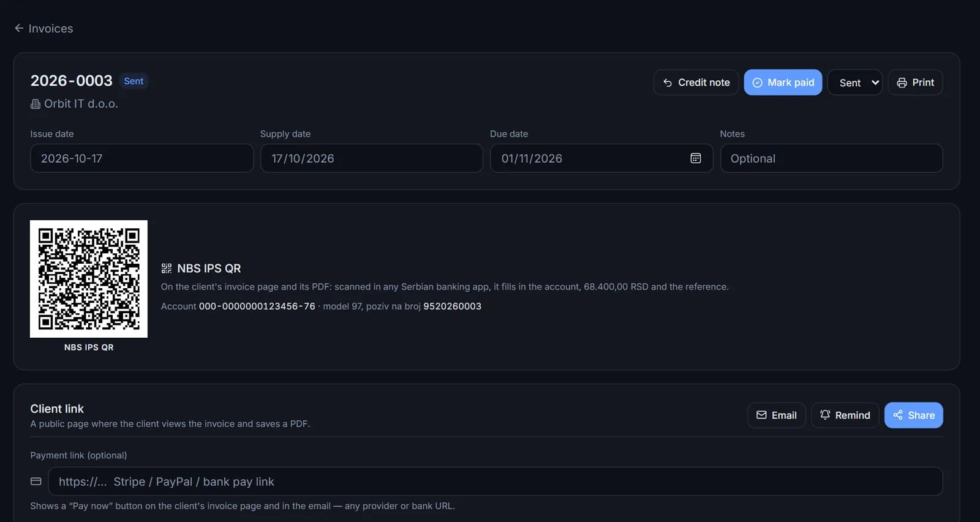The width and height of the screenshot is (980, 522).
Task: Print the invoice
Action: (x=915, y=83)
